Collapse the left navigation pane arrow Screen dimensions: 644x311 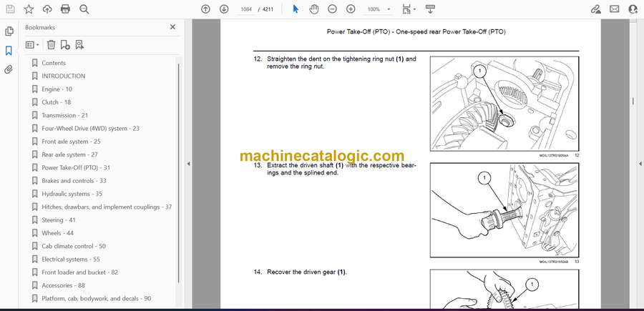click(188, 164)
